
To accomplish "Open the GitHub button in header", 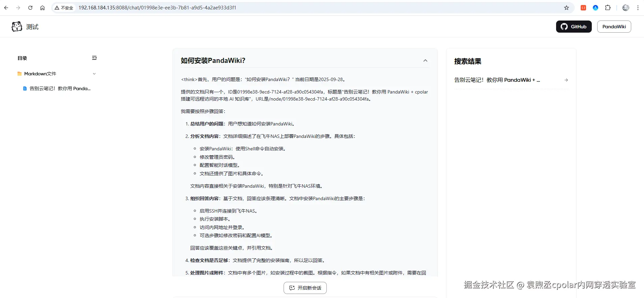I will (574, 27).
